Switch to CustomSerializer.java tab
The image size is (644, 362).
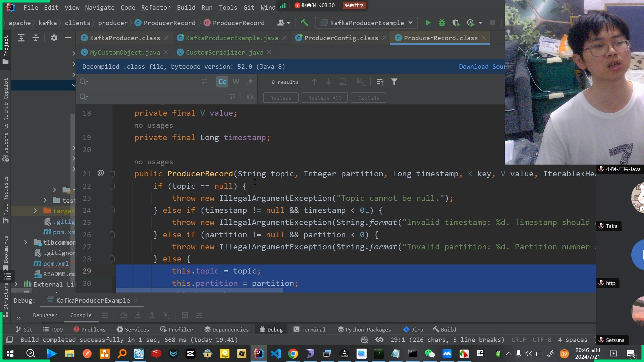point(224,53)
